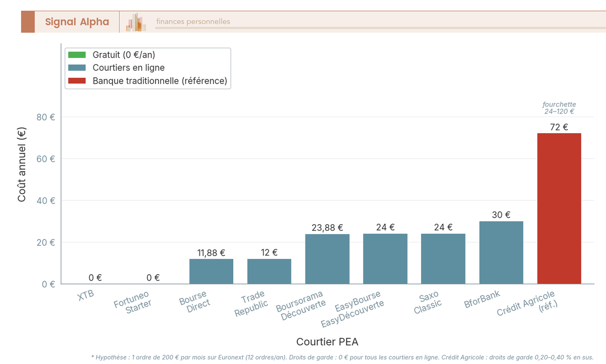Select the red Crédit Agricole bar
606x364 pixels.
pyautogui.click(x=560, y=207)
